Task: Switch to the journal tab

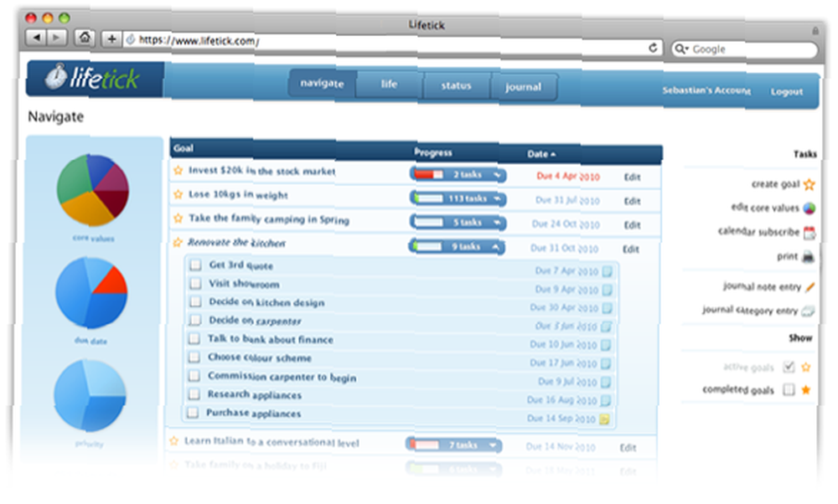Action: [x=523, y=87]
